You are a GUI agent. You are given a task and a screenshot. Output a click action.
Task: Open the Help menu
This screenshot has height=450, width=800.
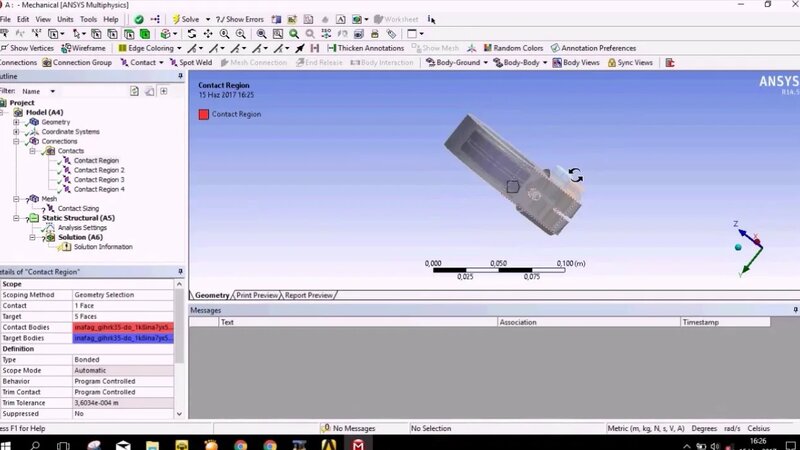coord(111,19)
